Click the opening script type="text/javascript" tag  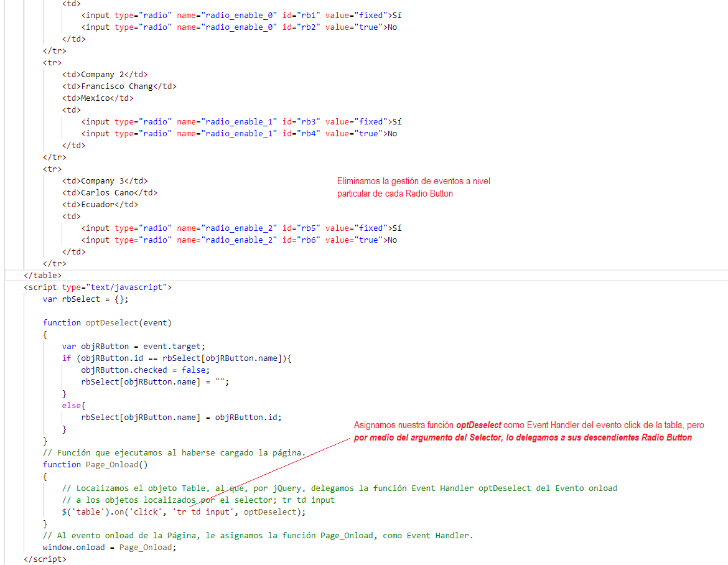tap(98, 287)
